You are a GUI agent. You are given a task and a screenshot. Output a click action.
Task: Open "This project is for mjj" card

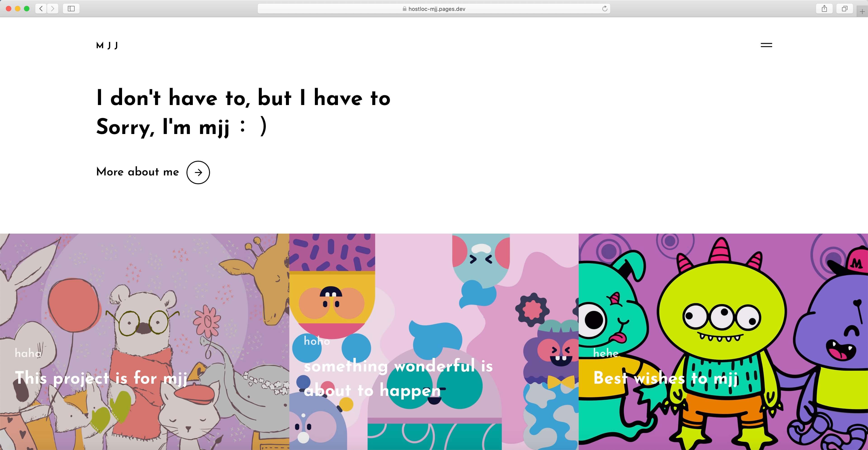point(101,378)
